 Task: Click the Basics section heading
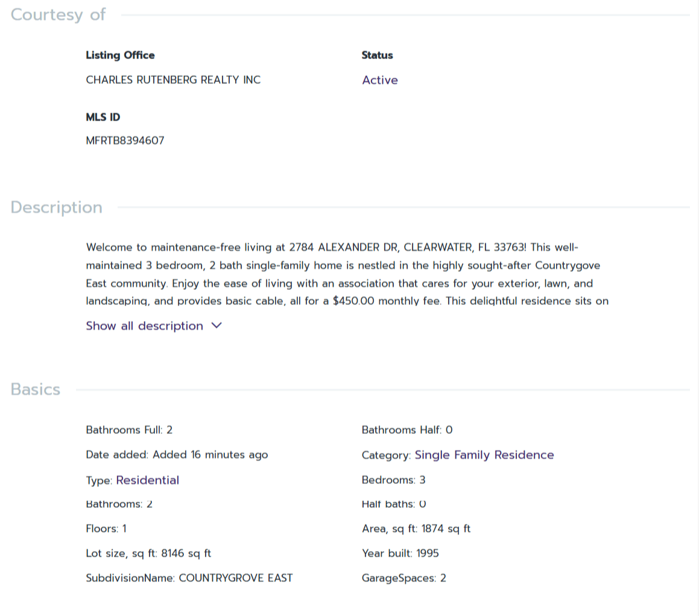click(x=36, y=389)
